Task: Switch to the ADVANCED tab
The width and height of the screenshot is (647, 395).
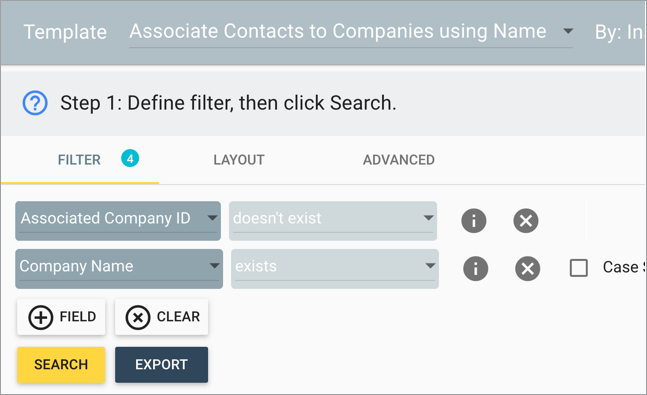Action: click(399, 160)
